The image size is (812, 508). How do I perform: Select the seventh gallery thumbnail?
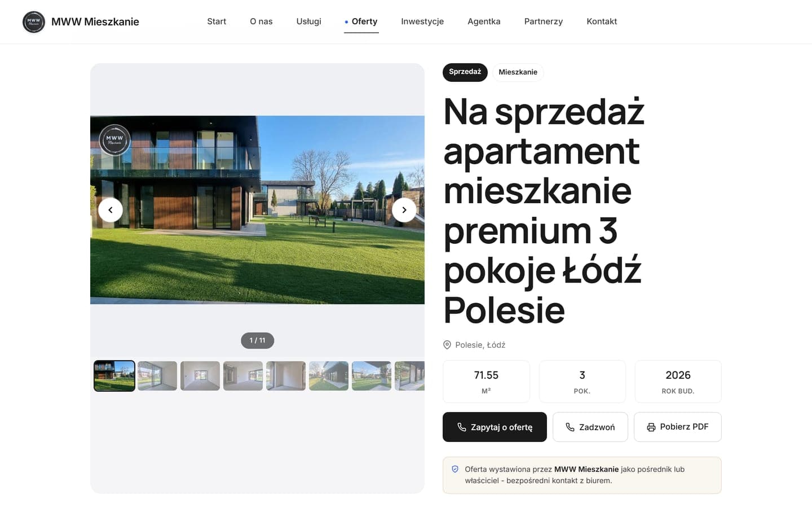click(x=372, y=376)
